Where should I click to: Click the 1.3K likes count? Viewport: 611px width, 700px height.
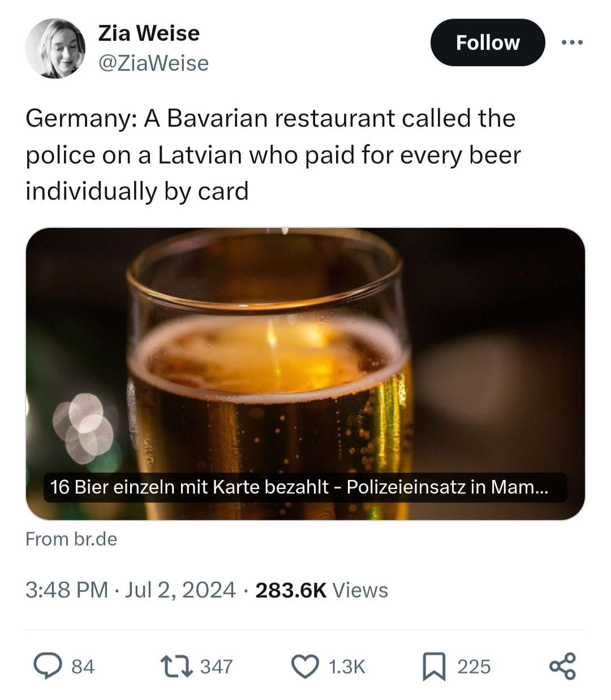click(x=346, y=667)
